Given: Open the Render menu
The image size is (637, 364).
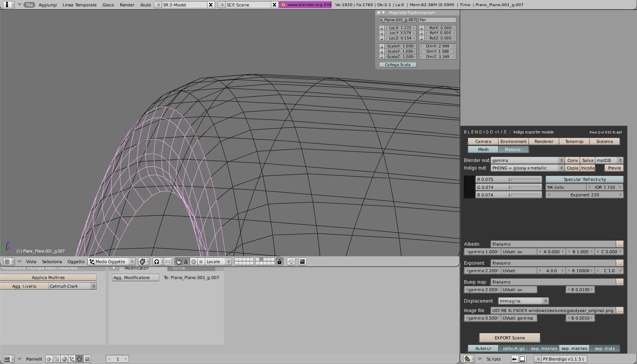Looking at the screenshot, I should tap(127, 5).
